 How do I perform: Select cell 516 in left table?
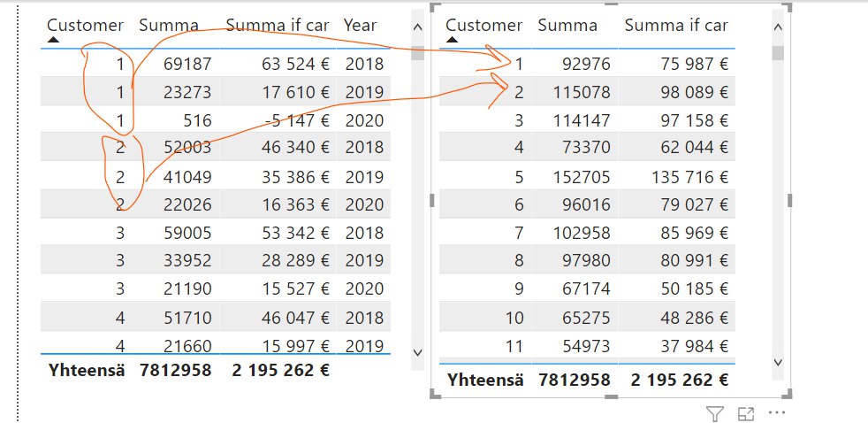(x=197, y=120)
